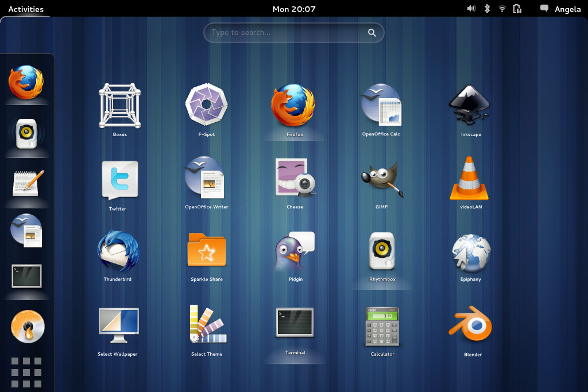Click the search magnifier icon
Screen dimensions: 588x392
click(372, 33)
